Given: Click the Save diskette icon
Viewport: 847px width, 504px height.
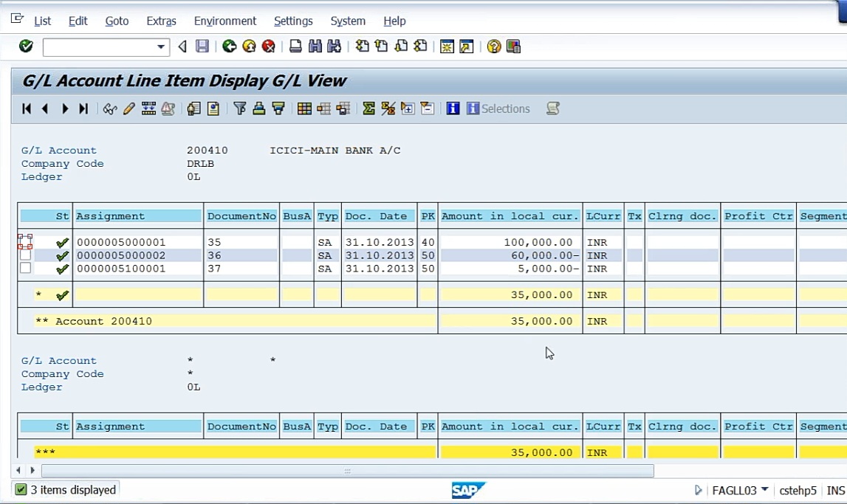Looking at the screenshot, I should click(x=202, y=46).
